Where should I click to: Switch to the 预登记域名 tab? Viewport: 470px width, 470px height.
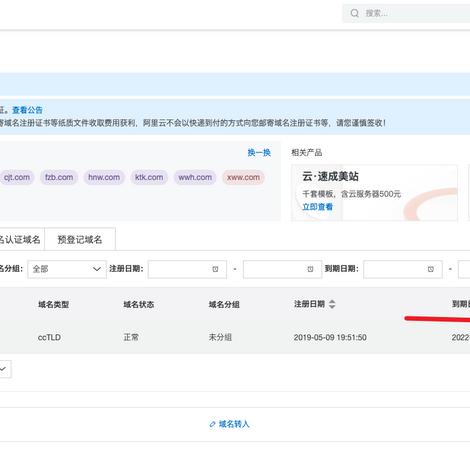(x=80, y=239)
